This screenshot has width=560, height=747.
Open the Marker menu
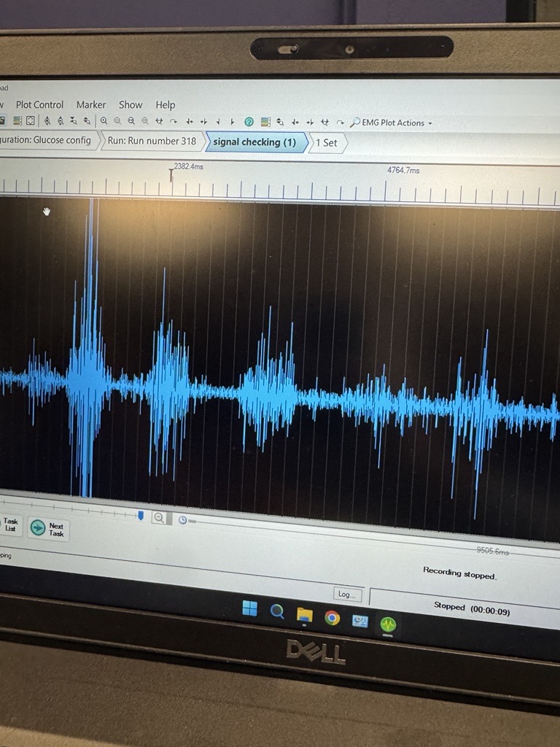pos(91,104)
